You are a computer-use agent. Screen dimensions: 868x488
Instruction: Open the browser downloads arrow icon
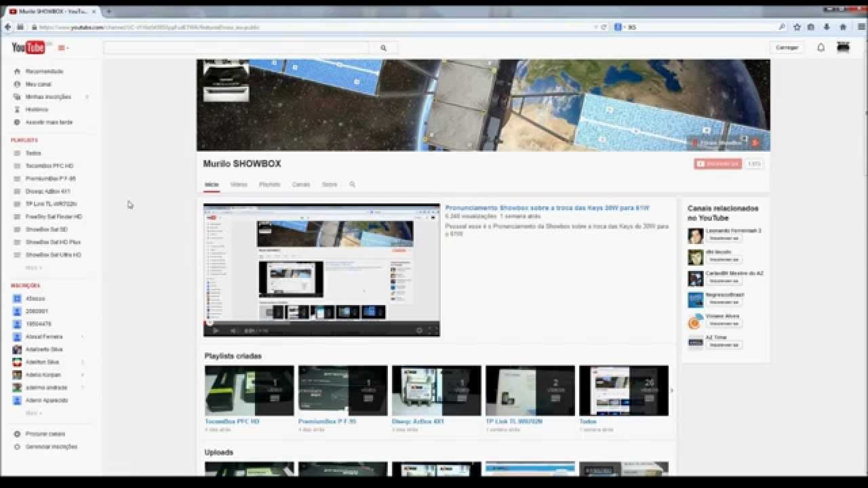click(x=827, y=27)
